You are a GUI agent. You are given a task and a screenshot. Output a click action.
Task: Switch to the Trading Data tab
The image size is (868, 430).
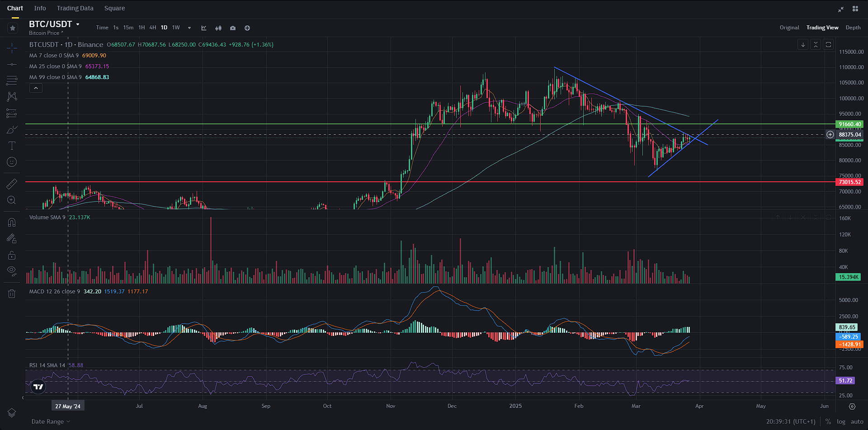click(x=75, y=8)
